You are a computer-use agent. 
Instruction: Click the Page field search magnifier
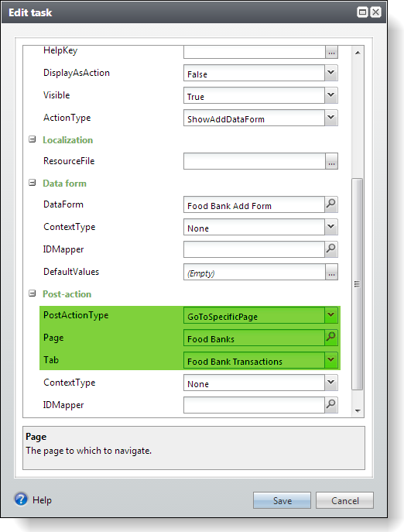click(331, 338)
